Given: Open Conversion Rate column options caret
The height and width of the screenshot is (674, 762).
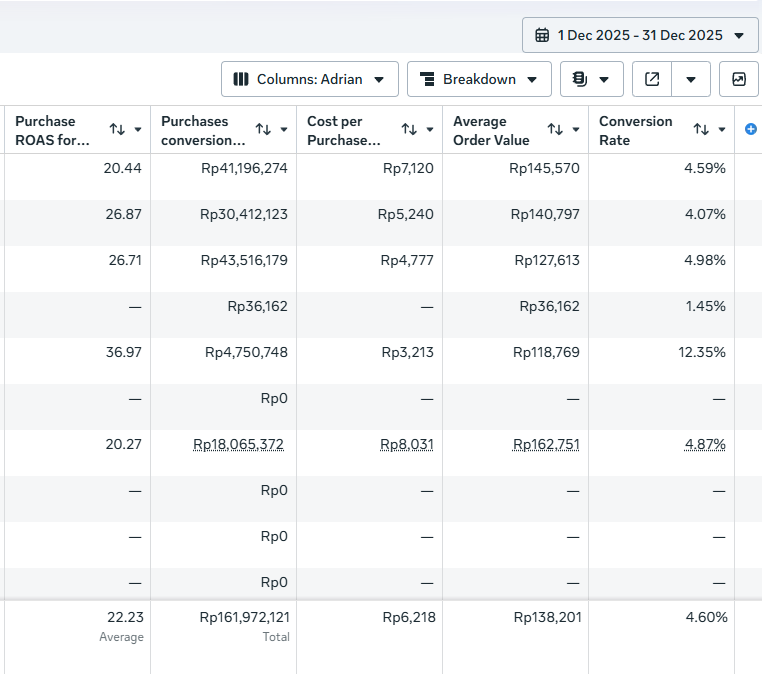Looking at the screenshot, I should coord(722,130).
